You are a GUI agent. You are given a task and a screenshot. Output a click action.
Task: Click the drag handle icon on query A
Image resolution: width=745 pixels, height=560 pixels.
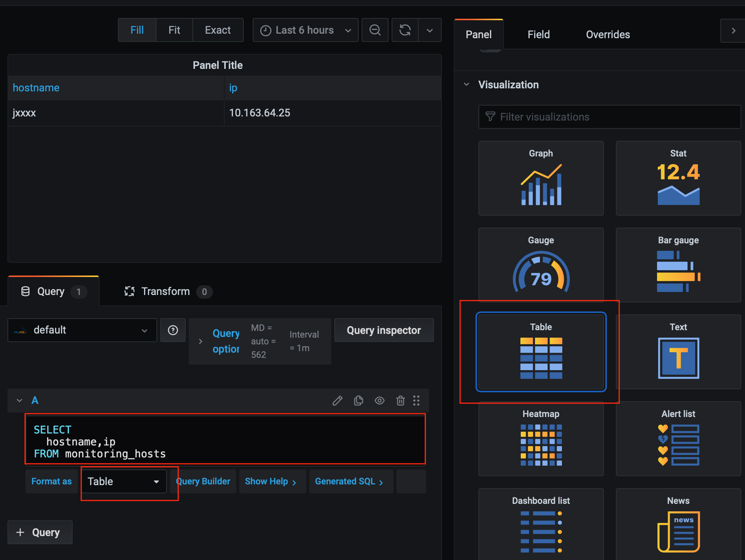click(x=416, y=401)
